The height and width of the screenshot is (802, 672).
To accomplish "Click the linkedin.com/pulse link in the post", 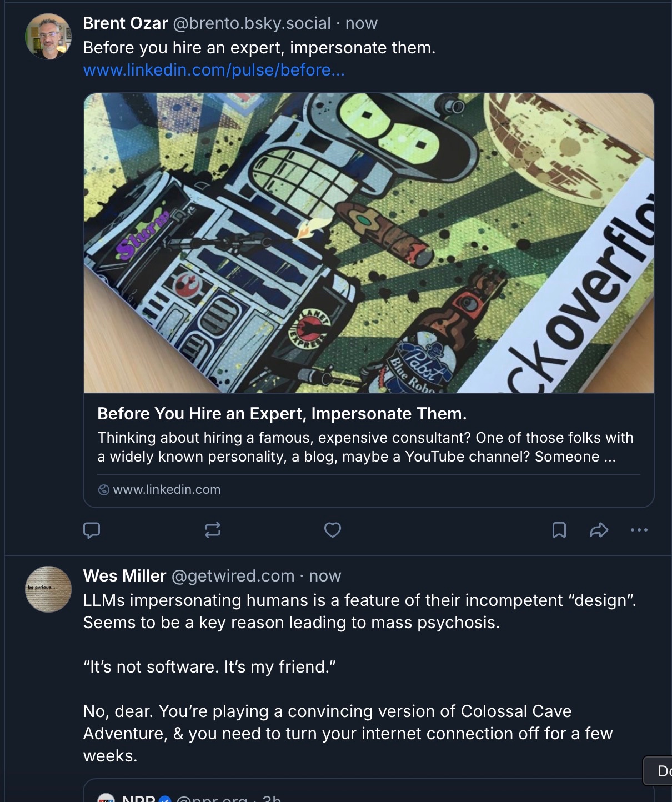I will point(214,70).
